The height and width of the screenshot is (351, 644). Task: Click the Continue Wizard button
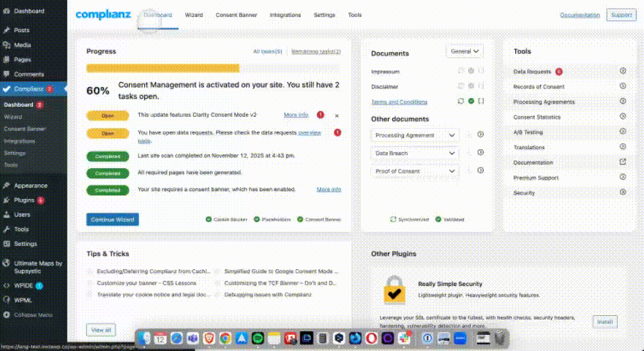coord(112,219)
